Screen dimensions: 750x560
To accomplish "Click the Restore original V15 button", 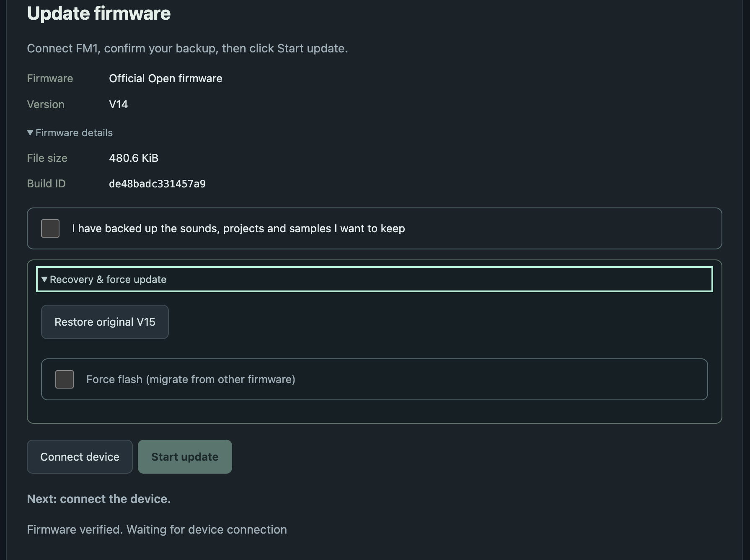I will point(105,322).
